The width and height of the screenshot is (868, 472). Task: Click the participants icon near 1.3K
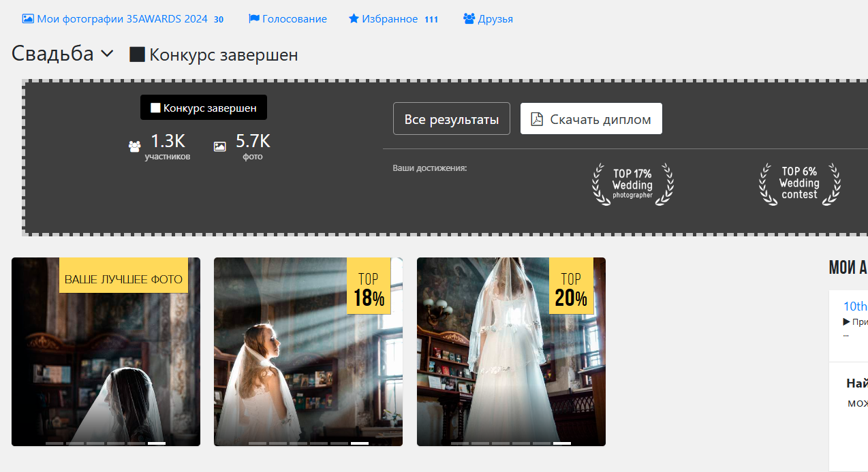135,146
